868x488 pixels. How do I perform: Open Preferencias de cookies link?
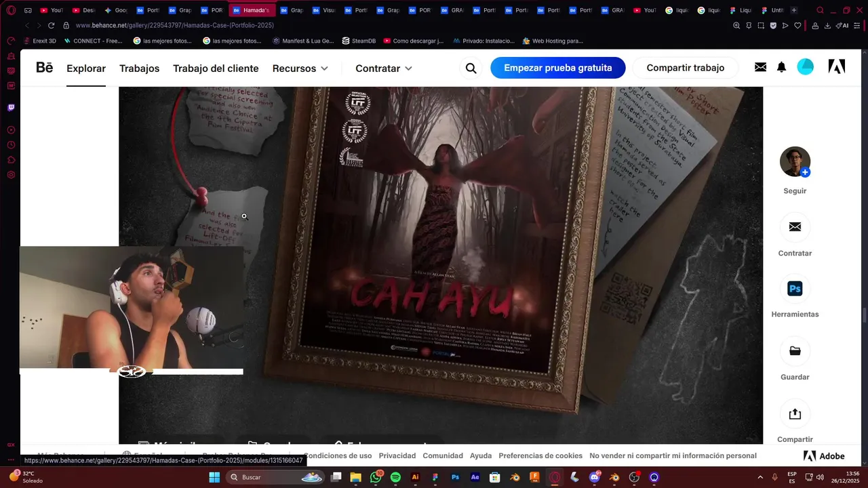click(x=540, y=455)
